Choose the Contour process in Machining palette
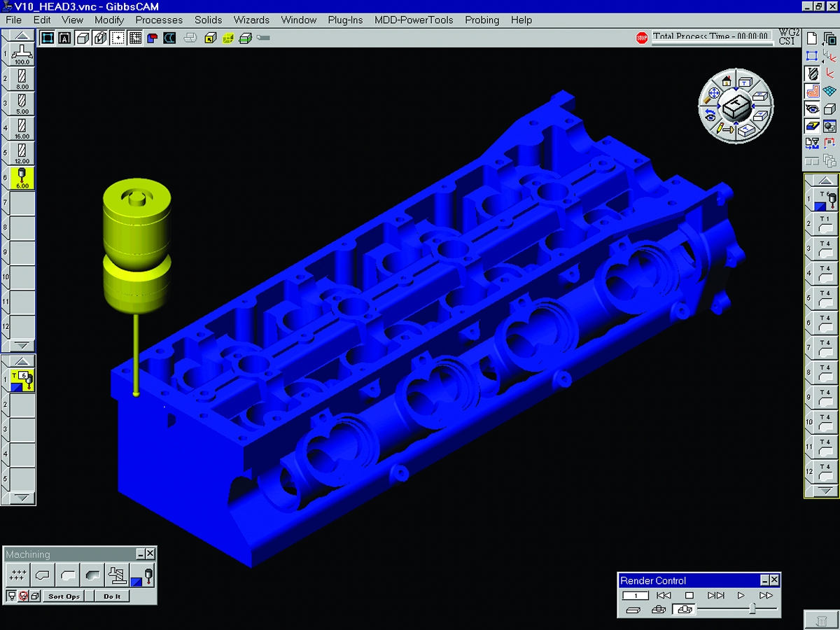The height and width of the screenshot is (630, 840). point(43,575)
